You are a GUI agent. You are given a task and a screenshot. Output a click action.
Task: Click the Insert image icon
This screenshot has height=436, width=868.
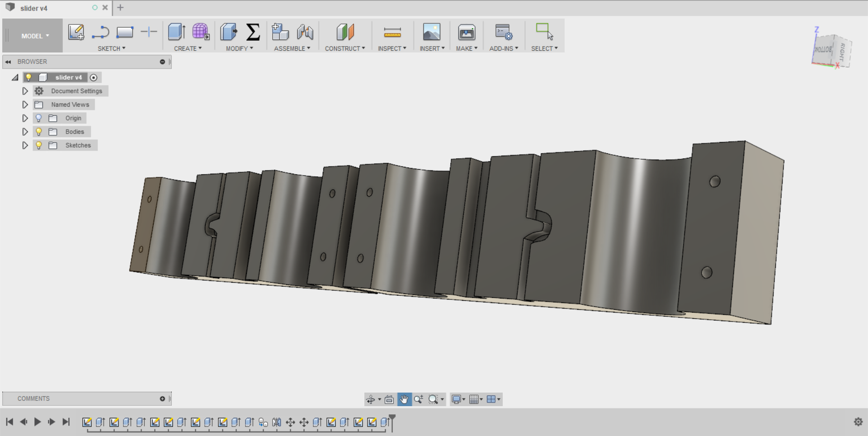click(431, 32)
